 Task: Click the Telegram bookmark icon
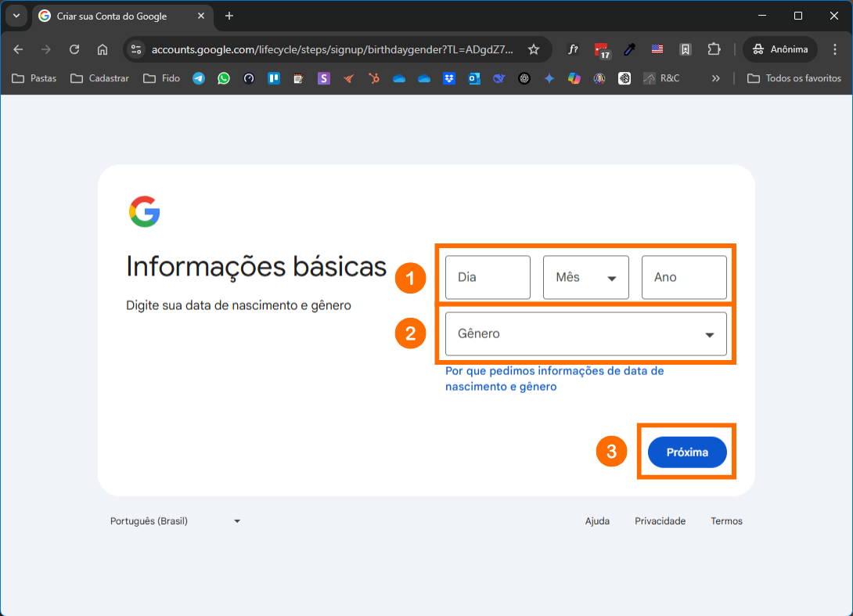[199, 78]
